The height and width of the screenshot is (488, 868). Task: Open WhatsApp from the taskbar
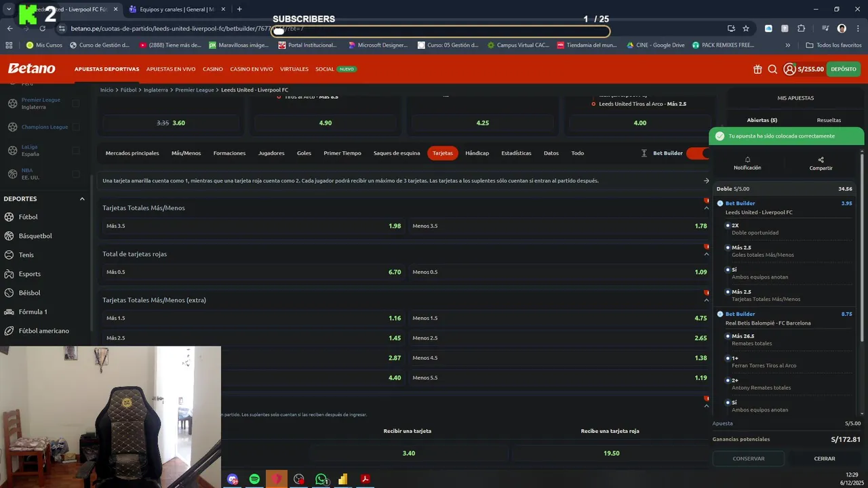321,479
